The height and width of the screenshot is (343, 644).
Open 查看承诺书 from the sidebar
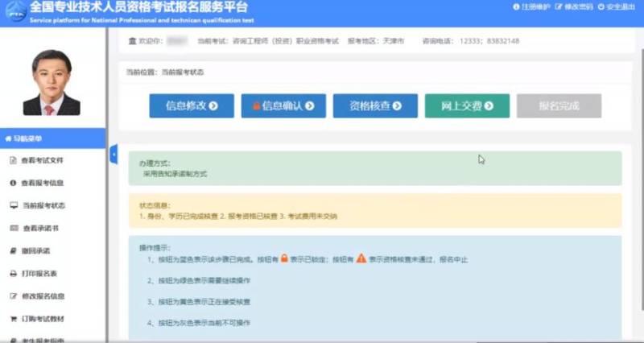(x=40, y=229)
